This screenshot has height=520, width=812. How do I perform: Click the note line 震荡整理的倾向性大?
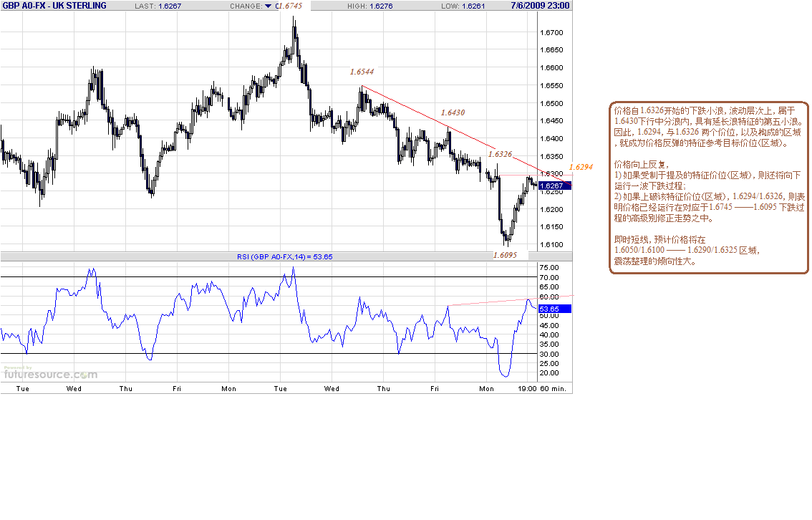(655, 261)
